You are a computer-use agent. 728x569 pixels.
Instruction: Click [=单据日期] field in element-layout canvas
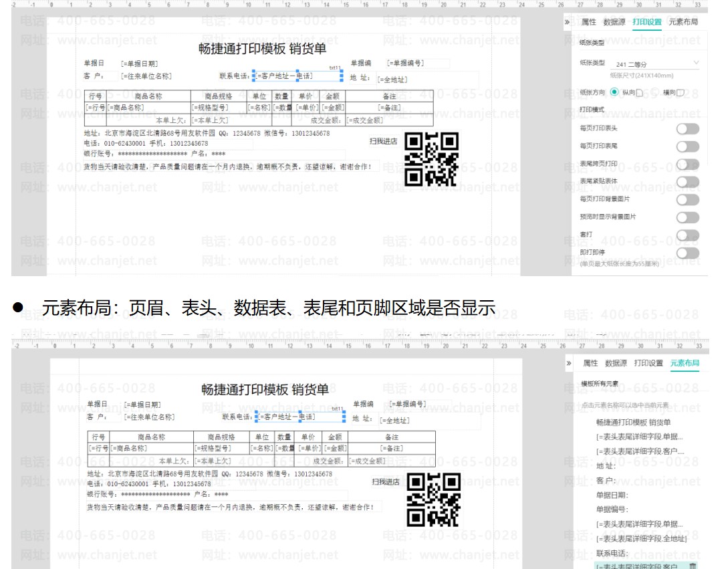pyautogui.click(x=142, y=405)
